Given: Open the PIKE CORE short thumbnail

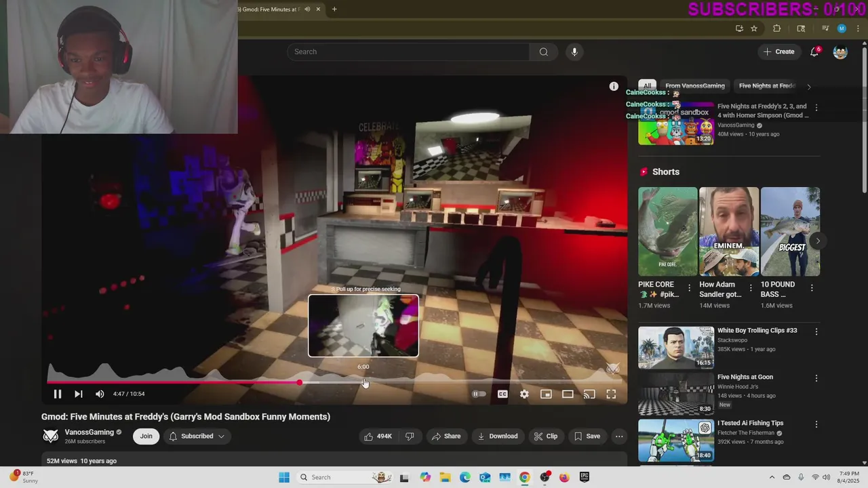Looking at the screenshot, I should (668, 232).
